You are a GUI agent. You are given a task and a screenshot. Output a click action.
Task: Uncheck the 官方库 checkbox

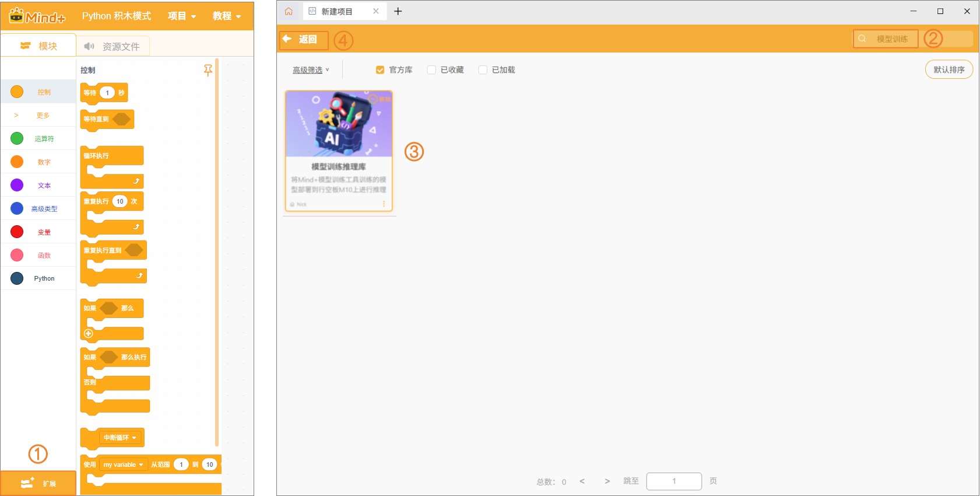[x=380, y=70]
